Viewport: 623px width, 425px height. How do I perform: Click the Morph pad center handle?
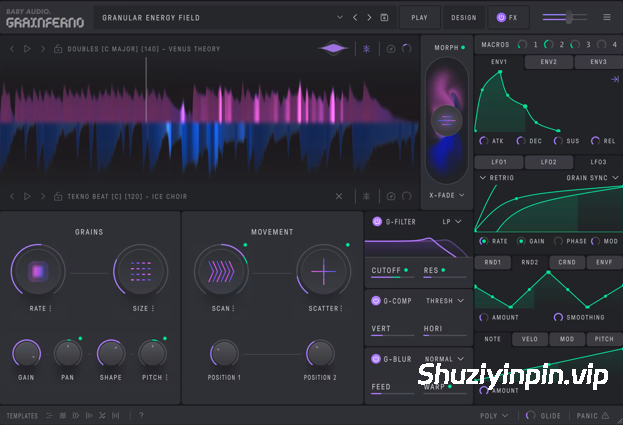[x=447, y=120]
